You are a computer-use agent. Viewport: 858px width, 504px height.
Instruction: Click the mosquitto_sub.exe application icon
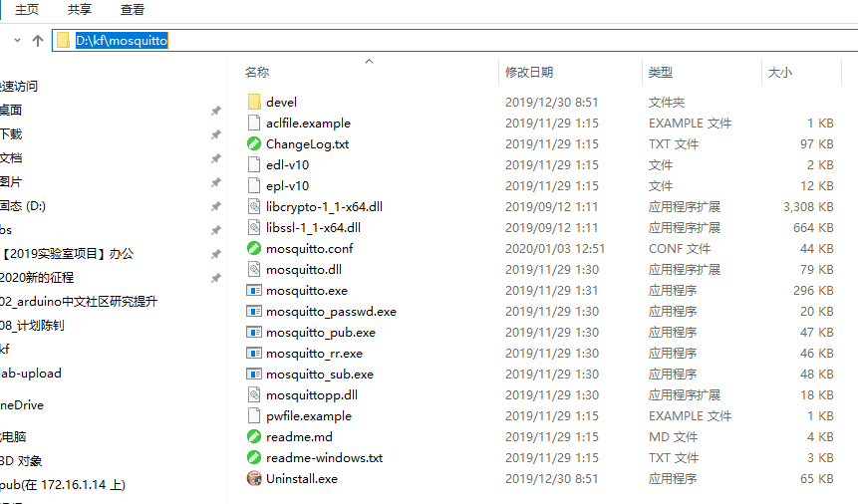[x=254, y=375]
